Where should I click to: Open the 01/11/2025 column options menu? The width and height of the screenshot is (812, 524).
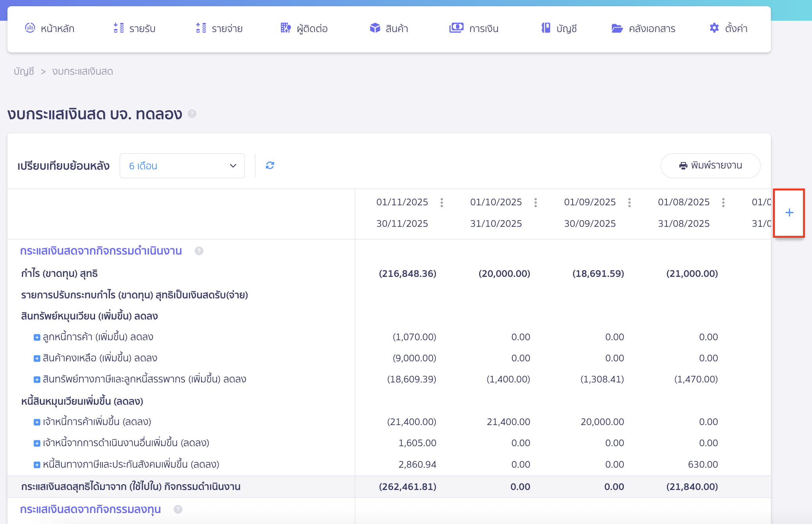pos(442,203)
